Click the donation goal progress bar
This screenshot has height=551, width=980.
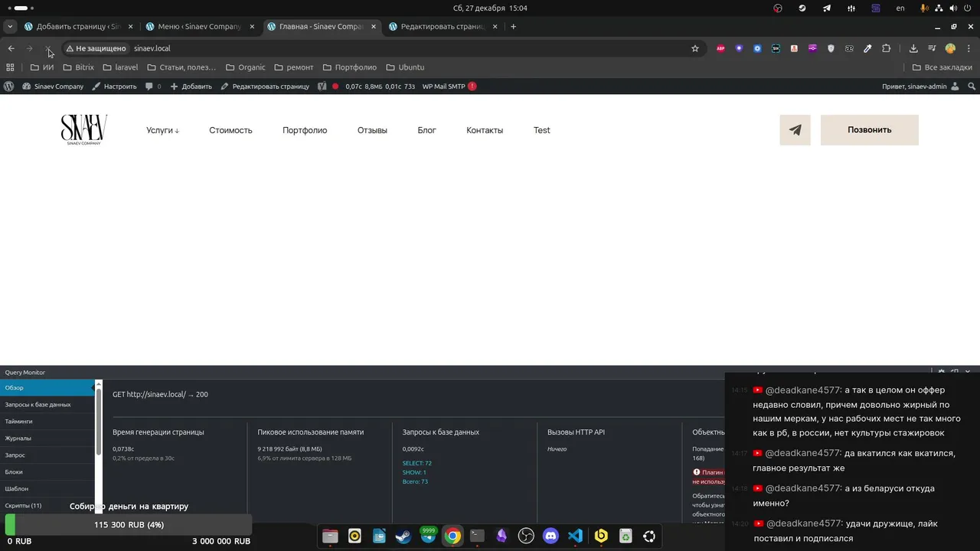pos(128,525)
